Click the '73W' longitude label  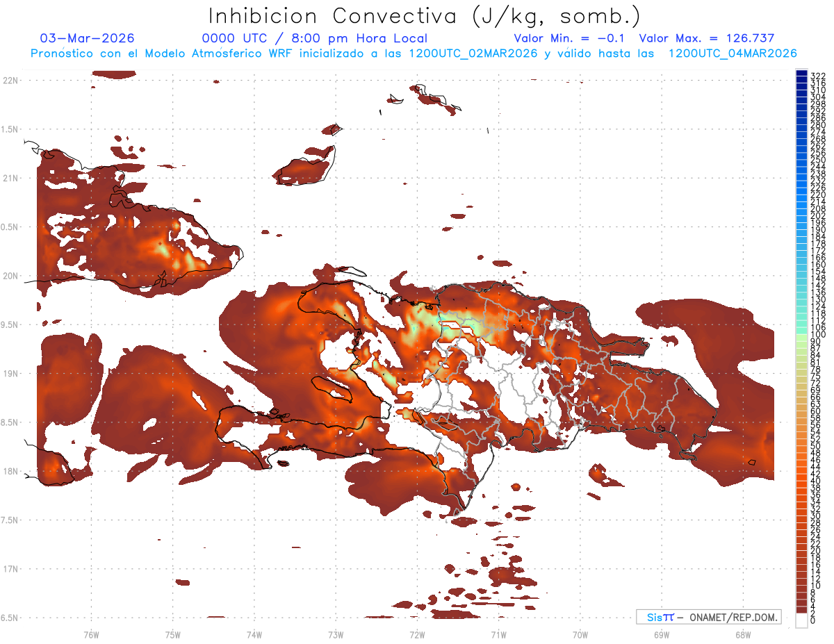coord(336,634)
